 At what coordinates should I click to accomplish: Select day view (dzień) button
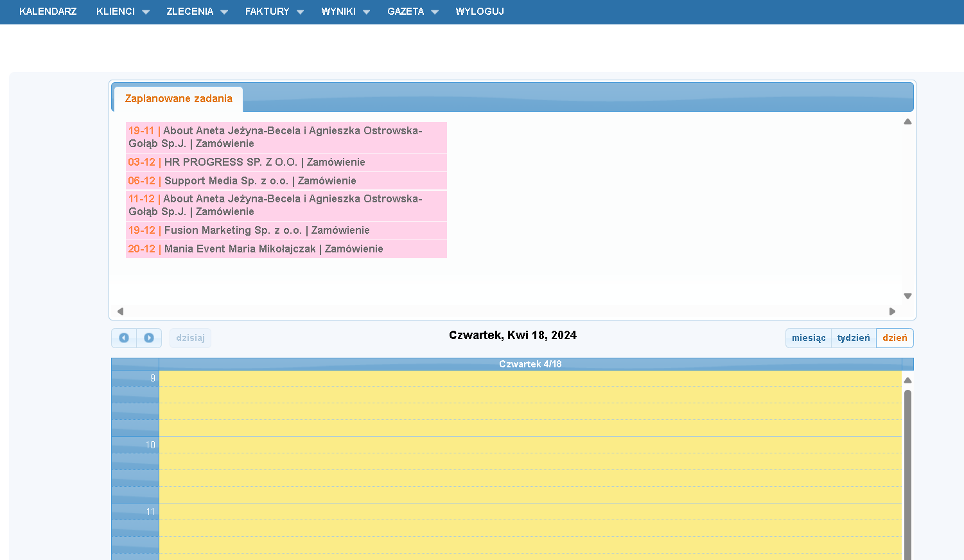click(x=894, y=338)
